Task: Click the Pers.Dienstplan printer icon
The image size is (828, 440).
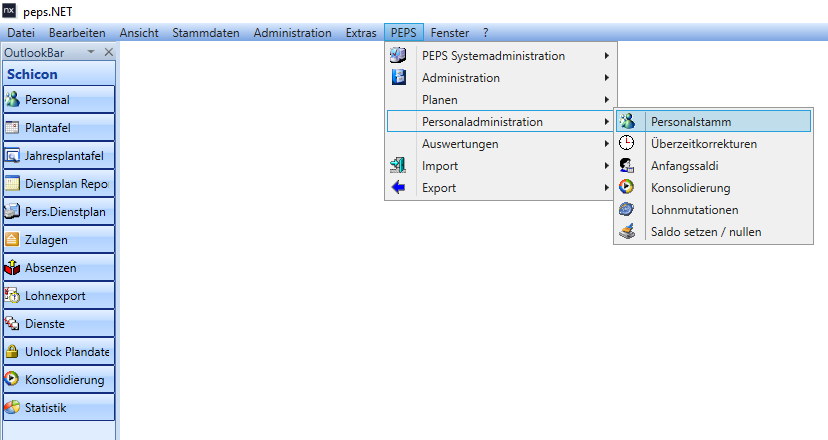Action: pos(12,211)
